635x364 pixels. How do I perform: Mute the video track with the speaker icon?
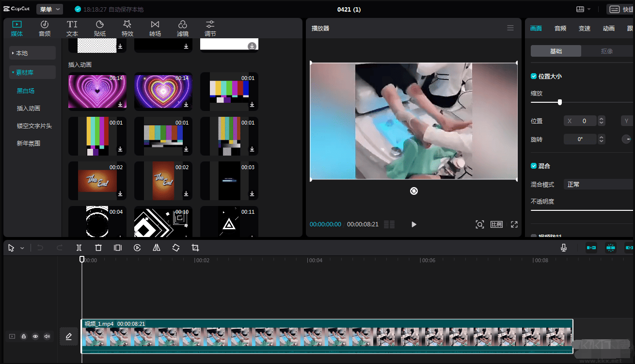47,336
